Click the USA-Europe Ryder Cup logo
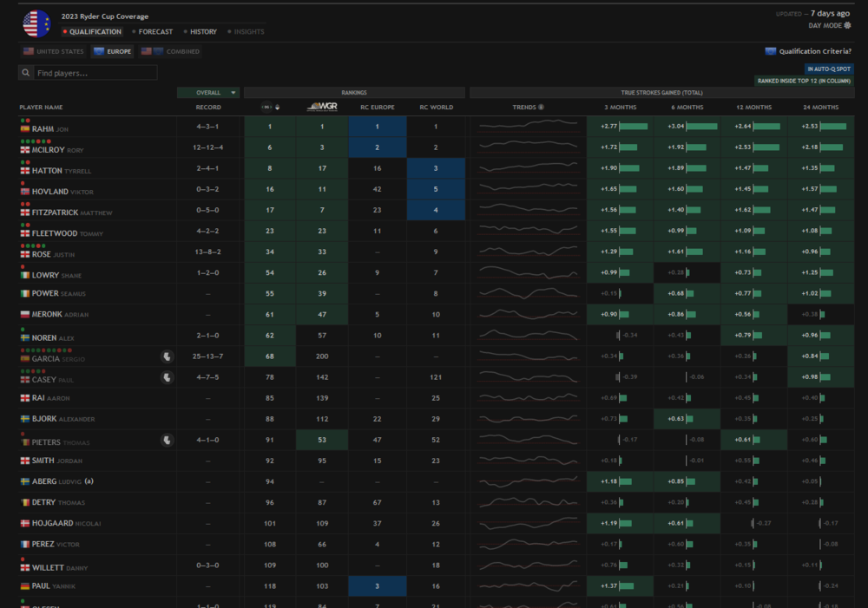The width and height of the screenshot is (868, 608). pyautogui.click(x=36, y=23)
